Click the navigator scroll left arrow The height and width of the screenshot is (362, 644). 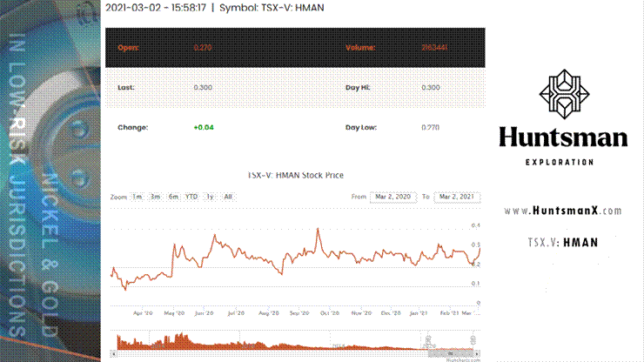pyautogui.click(x=114, y=354)
